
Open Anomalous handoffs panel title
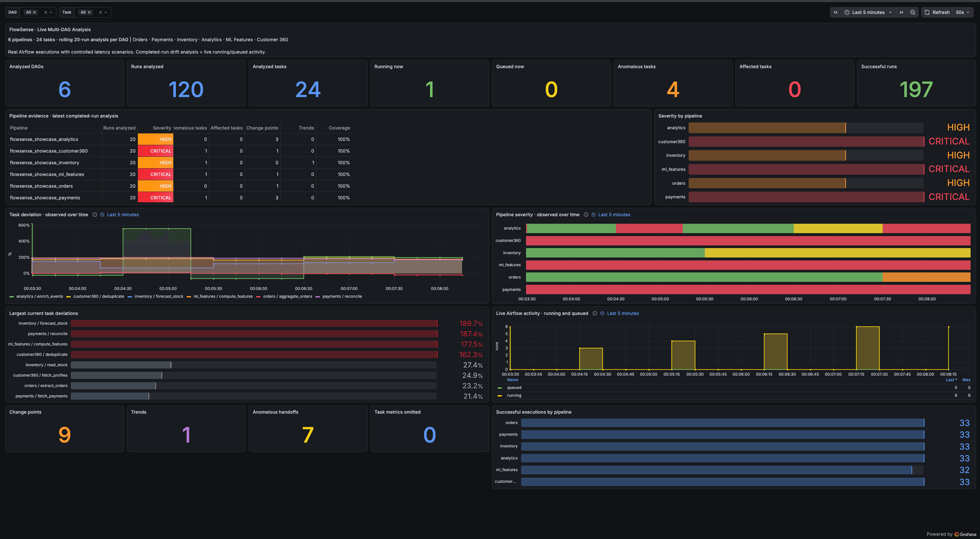click(276, 412)
